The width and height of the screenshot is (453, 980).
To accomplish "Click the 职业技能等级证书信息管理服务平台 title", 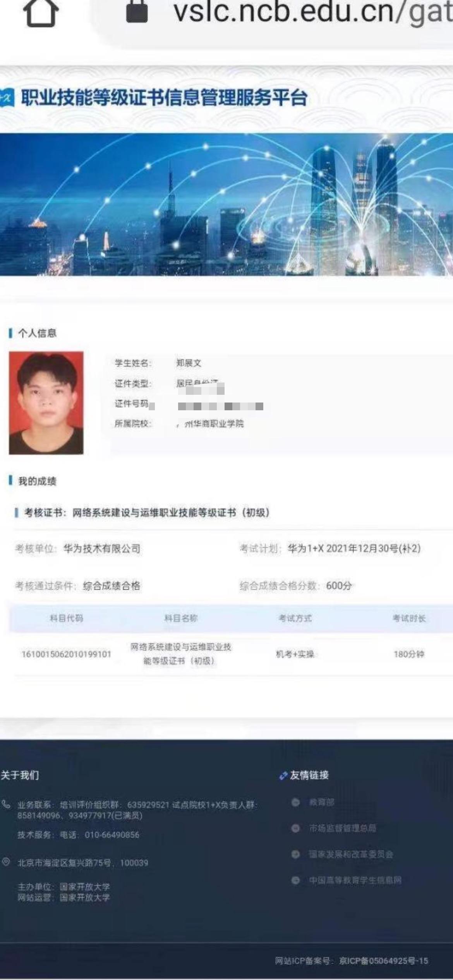I will [x=164, y=98].
